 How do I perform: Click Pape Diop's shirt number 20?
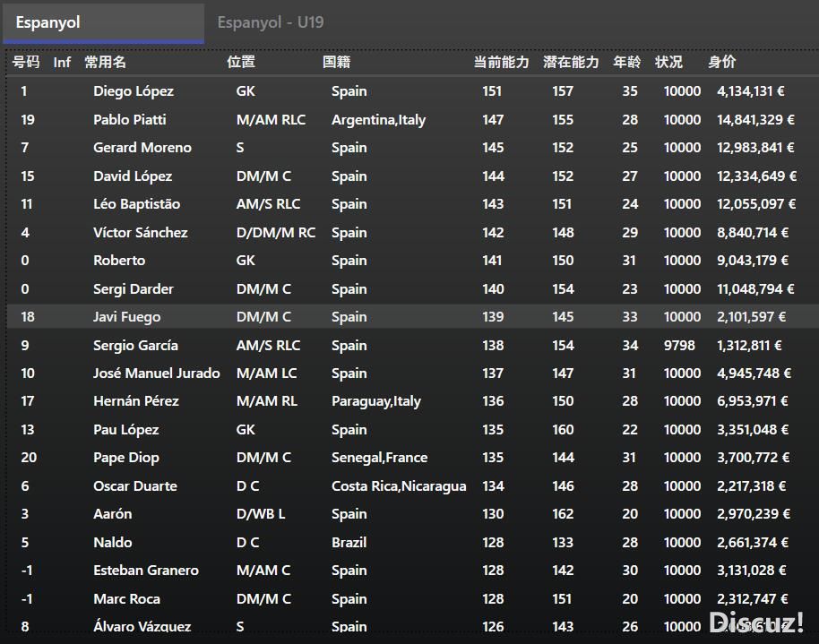29,458
